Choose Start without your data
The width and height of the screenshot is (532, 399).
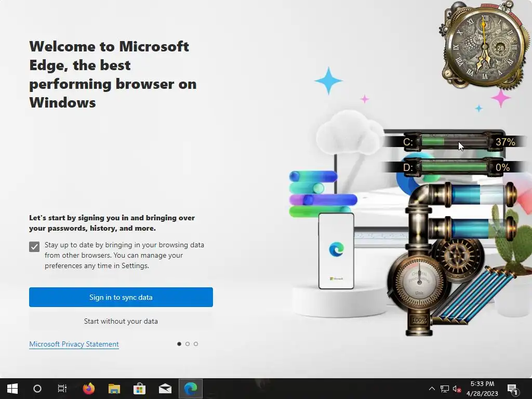pyautogui.click(x=121, y=321)
